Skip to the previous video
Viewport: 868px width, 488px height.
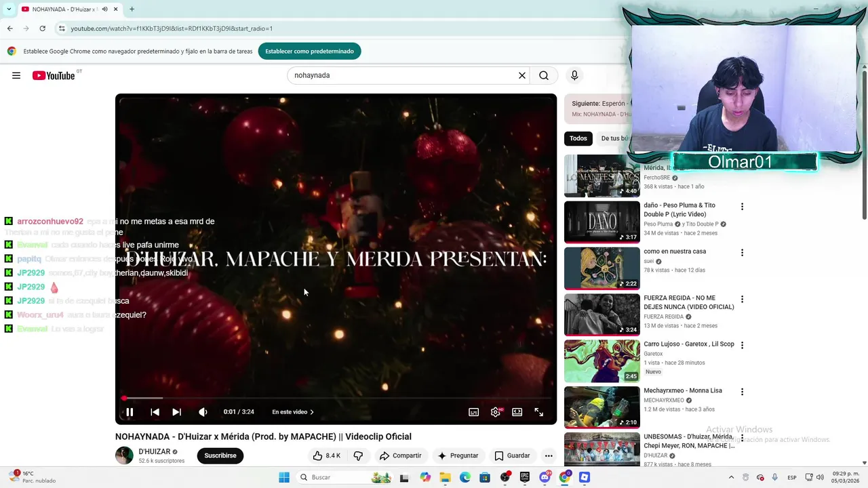(155, 412)
